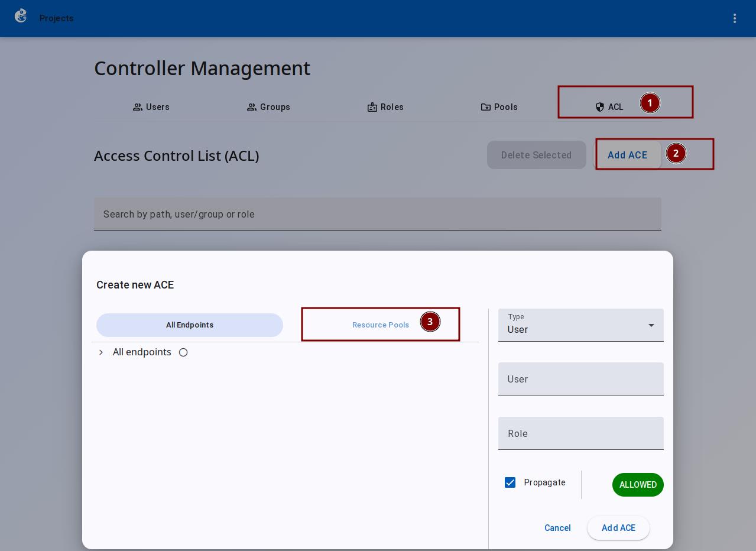Click the Pools tab folder icon
The width and height of the screenshot is (756, 551).
pos(486,107)
